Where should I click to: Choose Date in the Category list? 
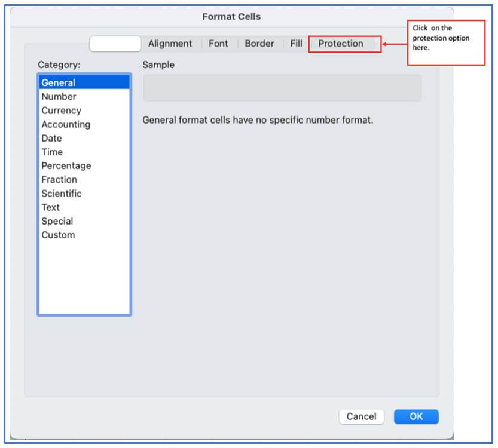[84, 138]
